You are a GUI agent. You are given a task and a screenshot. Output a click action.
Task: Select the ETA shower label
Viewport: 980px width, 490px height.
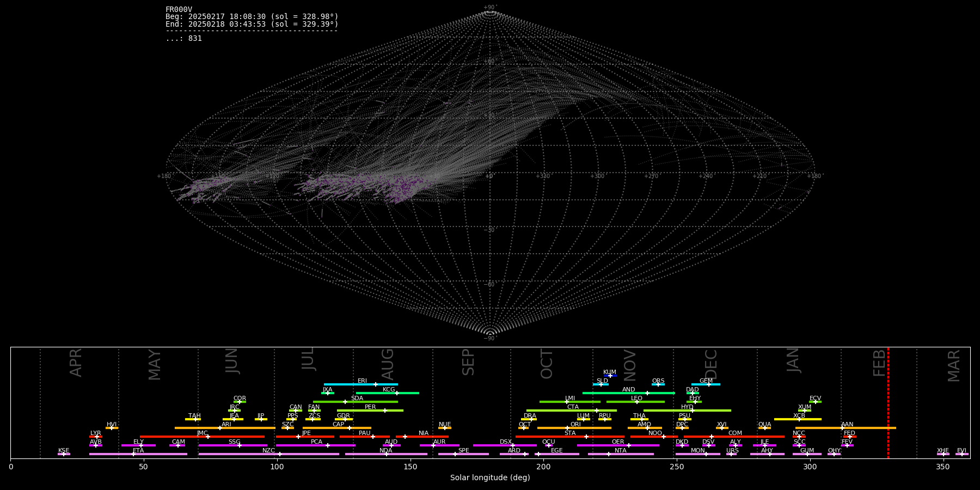138,450
